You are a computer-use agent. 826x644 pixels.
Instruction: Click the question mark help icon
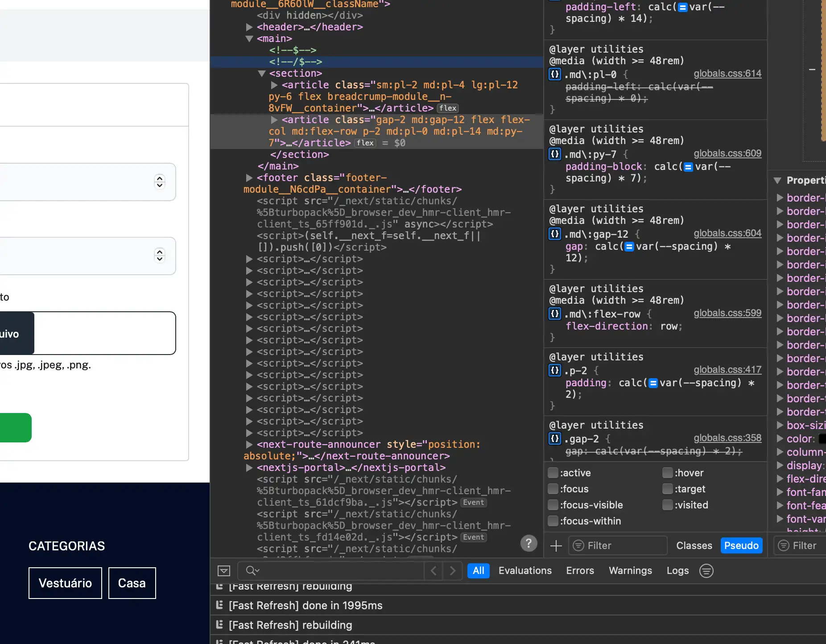tap(529, 543)
